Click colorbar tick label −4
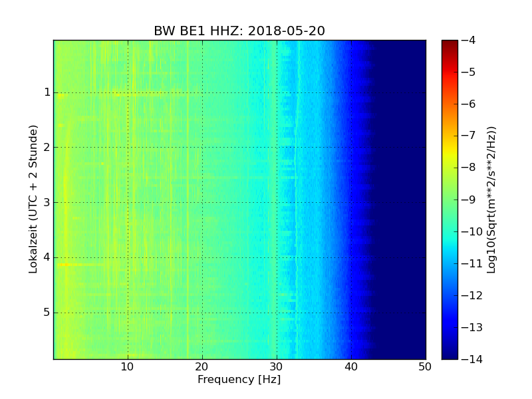Image resolution: width=532 pixels, height=399 pixels. point(469,40)
